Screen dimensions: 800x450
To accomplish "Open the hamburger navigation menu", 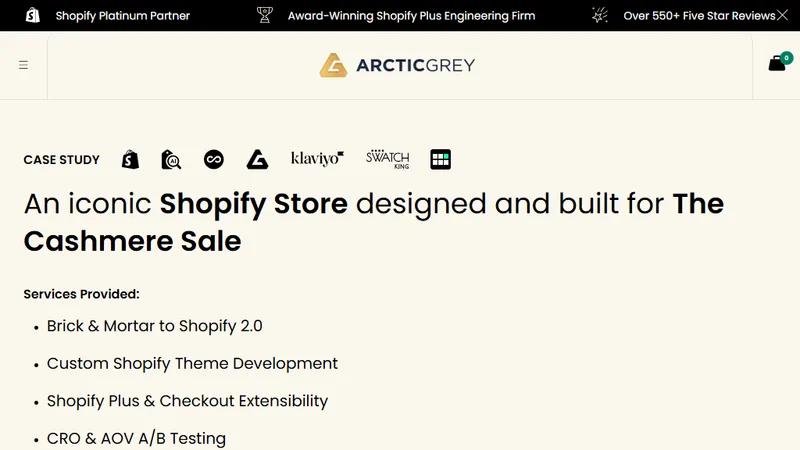I will pyautogui.click(x=23, y=65).
